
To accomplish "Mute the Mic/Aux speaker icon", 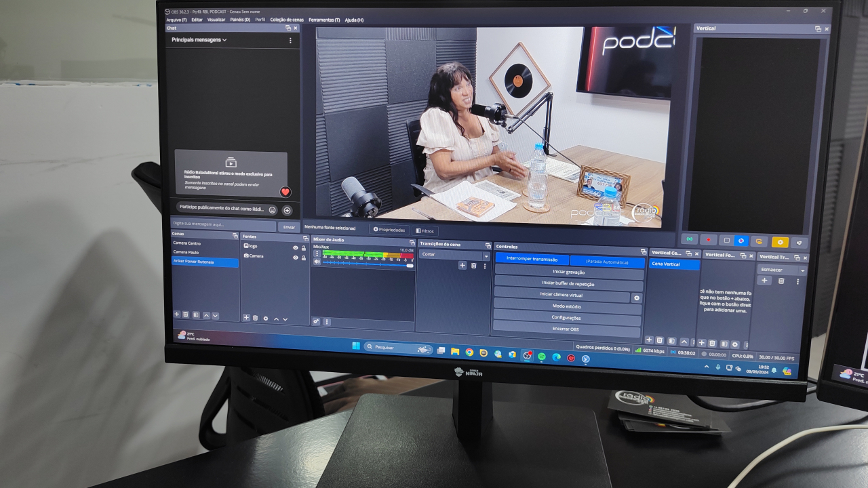I will tap(317, 262).
